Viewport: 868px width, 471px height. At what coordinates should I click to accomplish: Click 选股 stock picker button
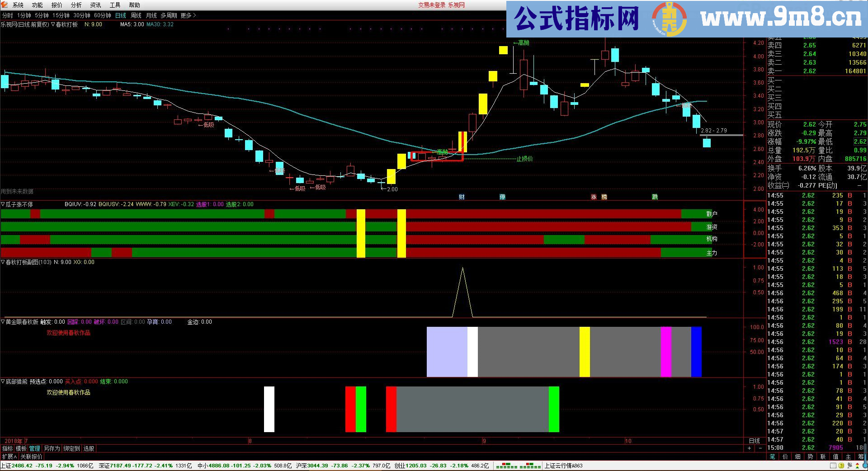tap(89, 448)
